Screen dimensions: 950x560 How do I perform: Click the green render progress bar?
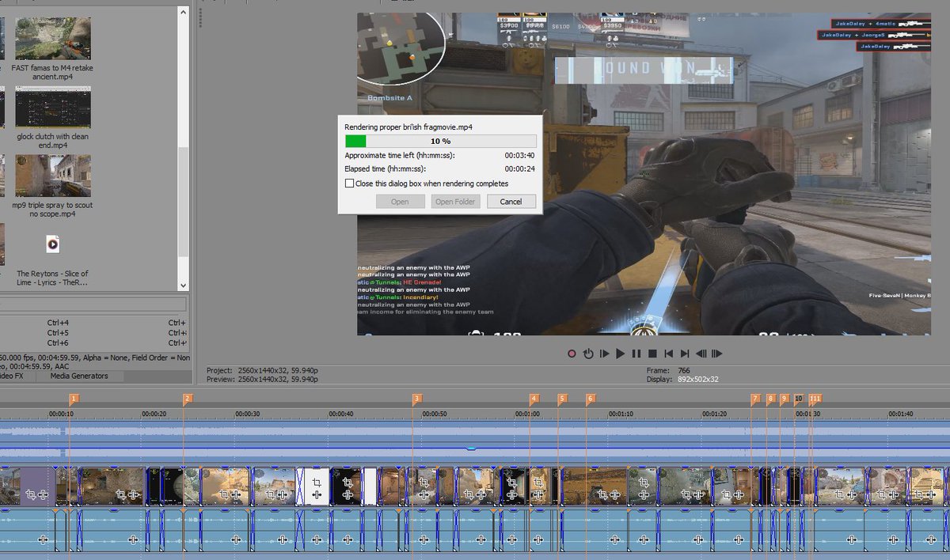click(x=355, y=141)
